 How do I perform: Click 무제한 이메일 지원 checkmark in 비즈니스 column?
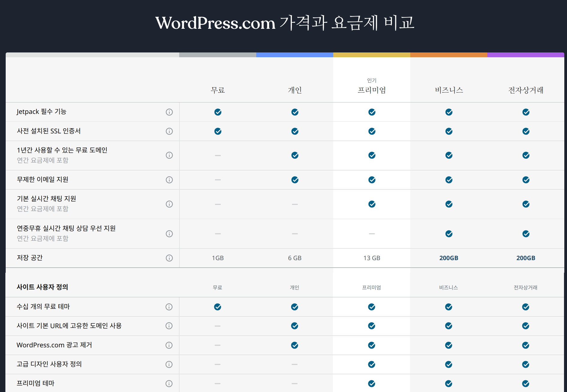pos(449,180)
